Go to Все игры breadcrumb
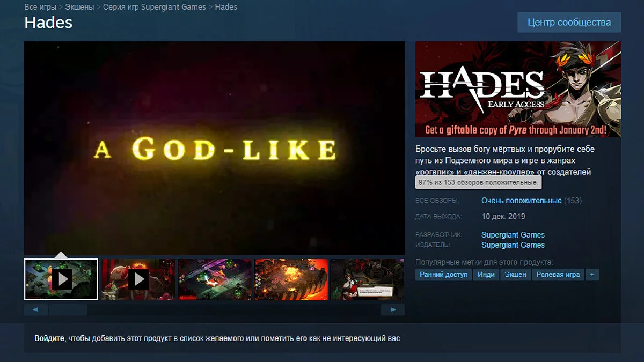Image resolution: width=644 pixels, height=362 pixels. [40, 7]
